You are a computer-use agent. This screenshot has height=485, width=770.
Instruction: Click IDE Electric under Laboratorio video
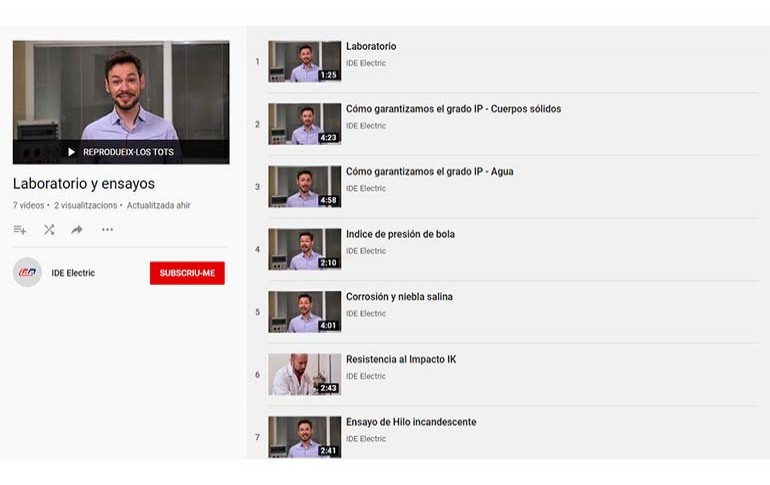tap(366, 63)
